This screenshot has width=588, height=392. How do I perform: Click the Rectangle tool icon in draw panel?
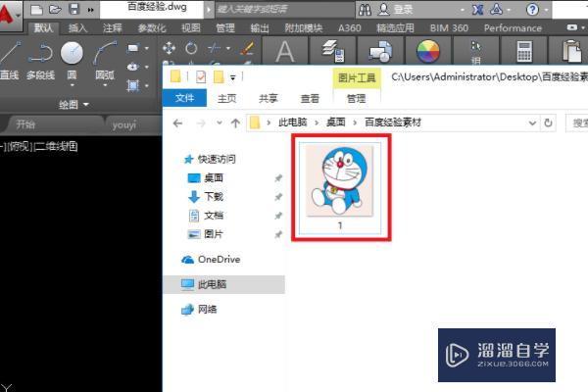coord(133,48)
